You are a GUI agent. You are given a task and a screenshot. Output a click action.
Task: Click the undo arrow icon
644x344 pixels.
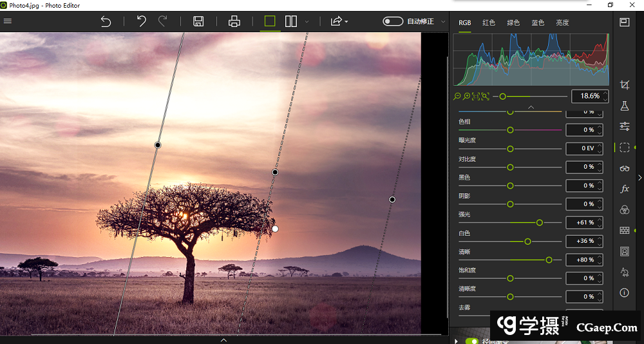click(x=141, y=21)
